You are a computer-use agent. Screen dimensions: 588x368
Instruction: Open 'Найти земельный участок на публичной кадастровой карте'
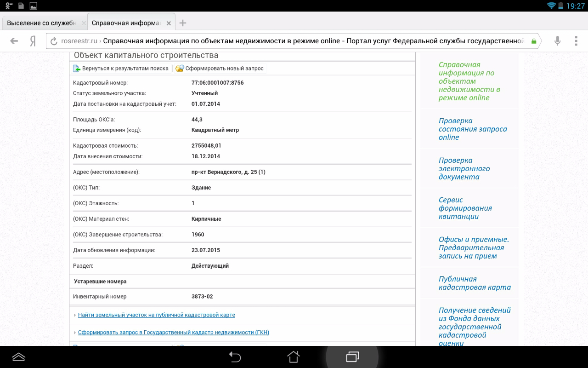[x=156, y=315]
